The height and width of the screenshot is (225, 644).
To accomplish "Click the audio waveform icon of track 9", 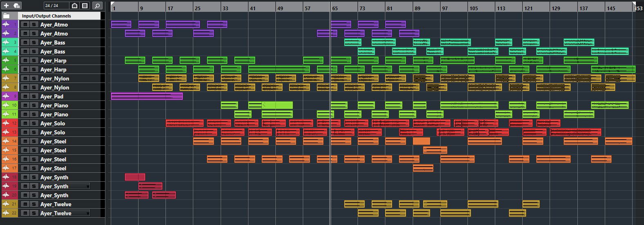I will click(x=6, y=96).
